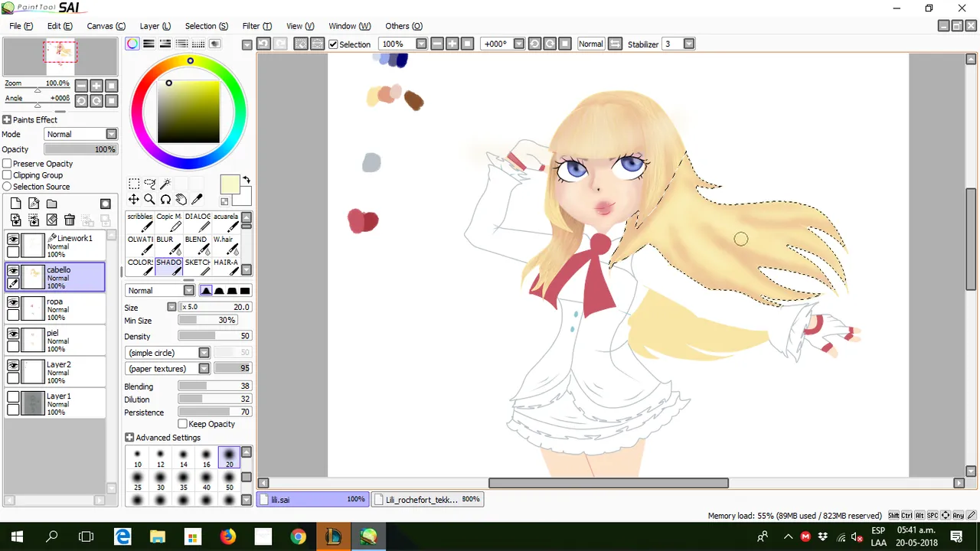Select the acuarela brush tool

point(226,222)
